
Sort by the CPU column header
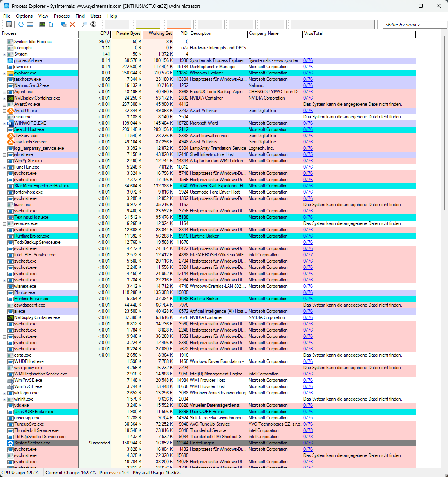95,33
